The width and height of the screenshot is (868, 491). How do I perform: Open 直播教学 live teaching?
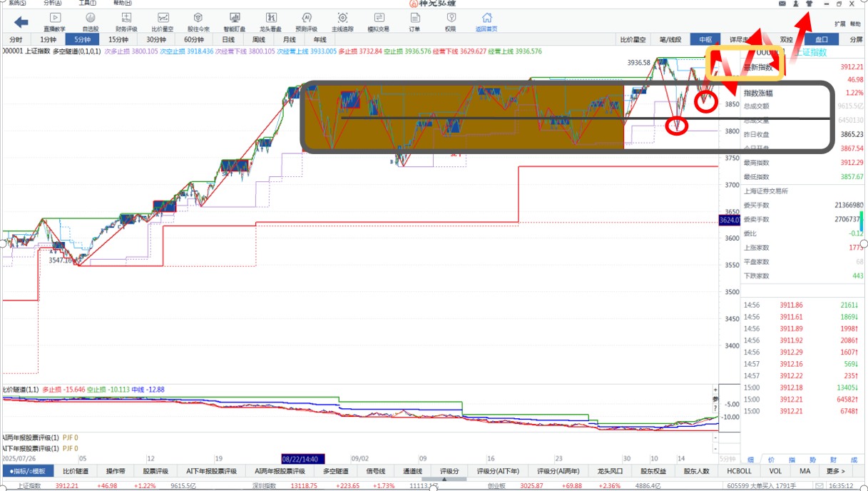(x=54, y=21)
